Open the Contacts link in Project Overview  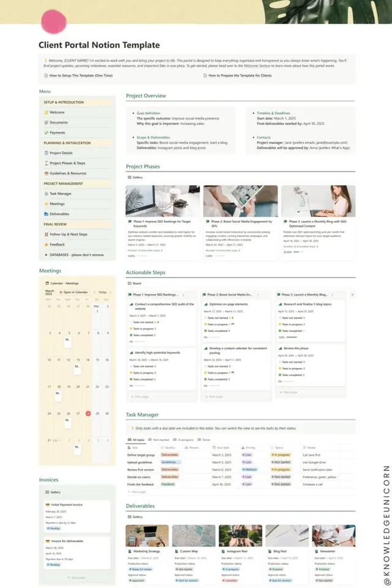click(263, 137)
